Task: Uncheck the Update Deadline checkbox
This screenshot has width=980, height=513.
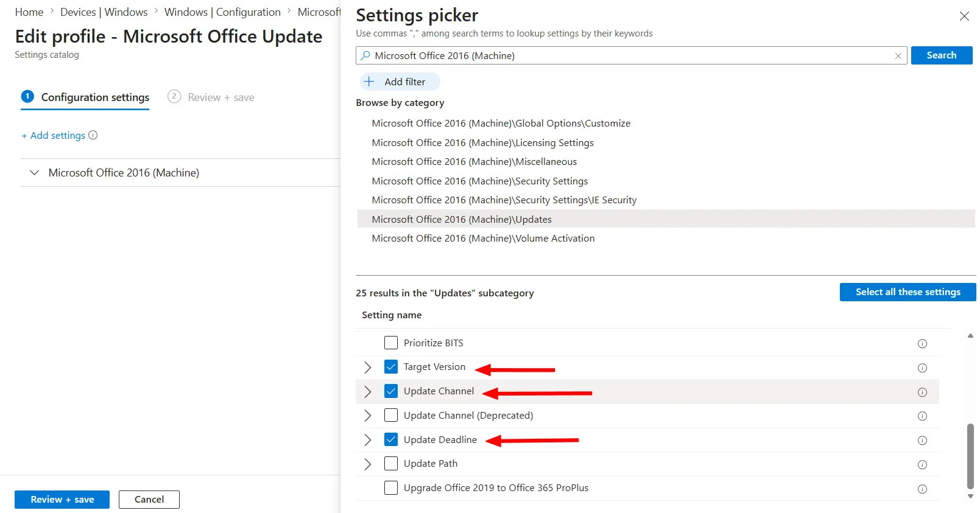Action: (391, 439)
